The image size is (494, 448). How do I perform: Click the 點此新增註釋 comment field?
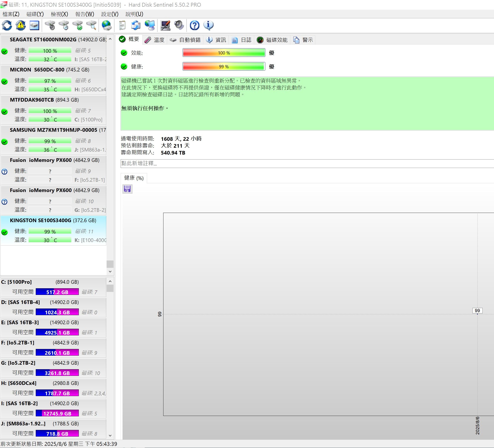pos(307,163)
